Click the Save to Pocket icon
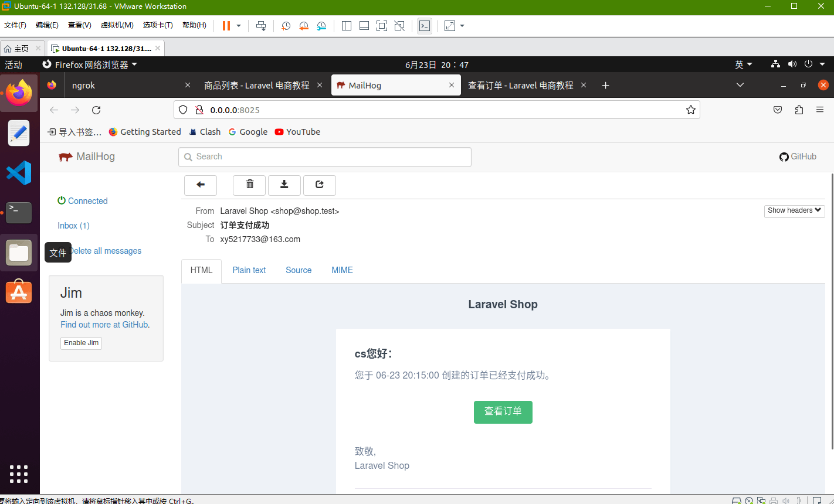This screenshot has height=504, width=834. click(x=778, y=110)
